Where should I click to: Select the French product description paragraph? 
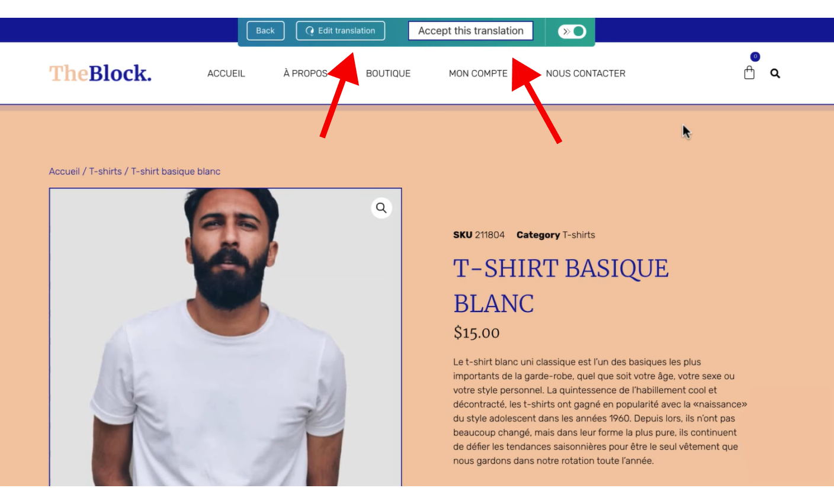coord(600,411)
